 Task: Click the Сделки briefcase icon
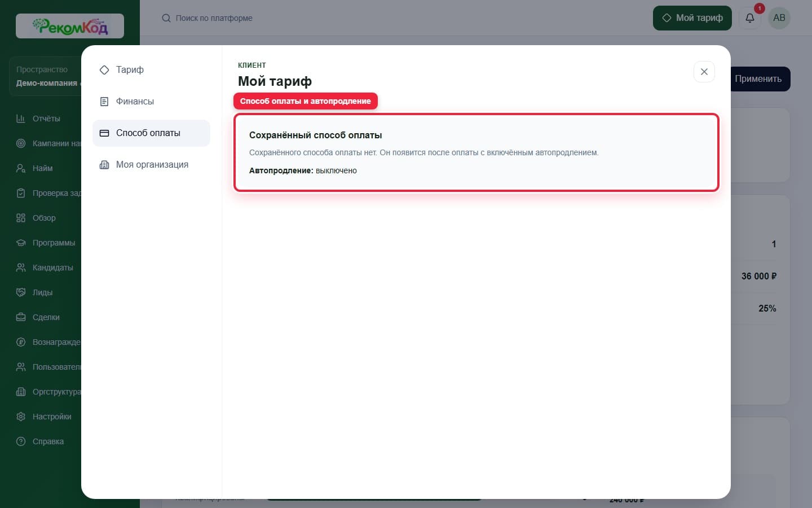[21, 317]
